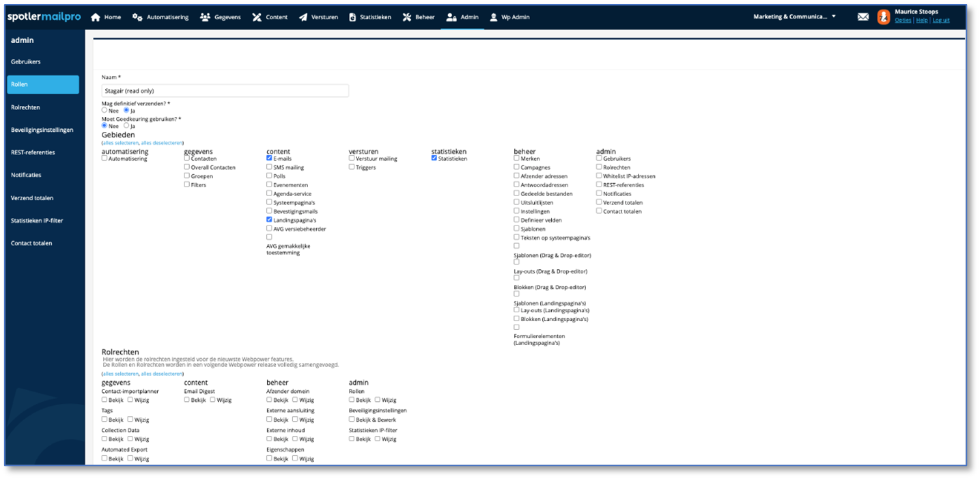980x479 pixels.
Task: Click the Naam text input field
Action: click(x=225, y=90)
